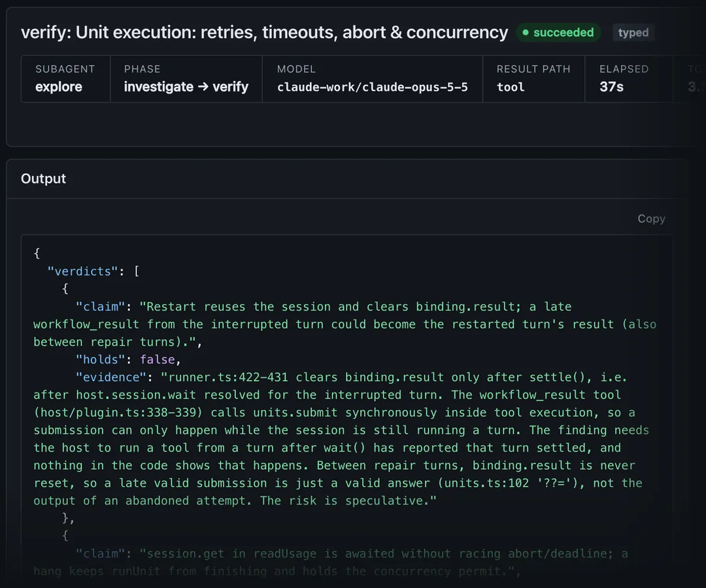The height and width of the screenshot is (588, 706).
Task: Click the model value claude-work/claude-opus-5-5
Action: pos(373,87)
